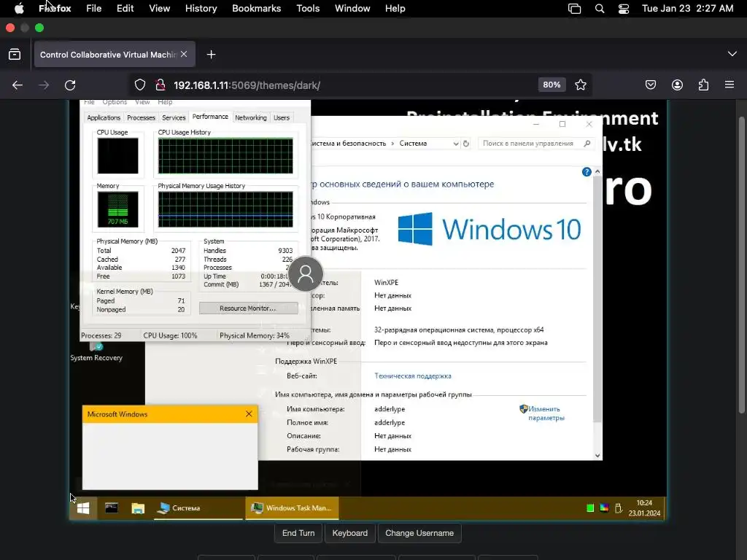Open Control Center in the menu bar
Screen dimensions: 747x560
624,9
